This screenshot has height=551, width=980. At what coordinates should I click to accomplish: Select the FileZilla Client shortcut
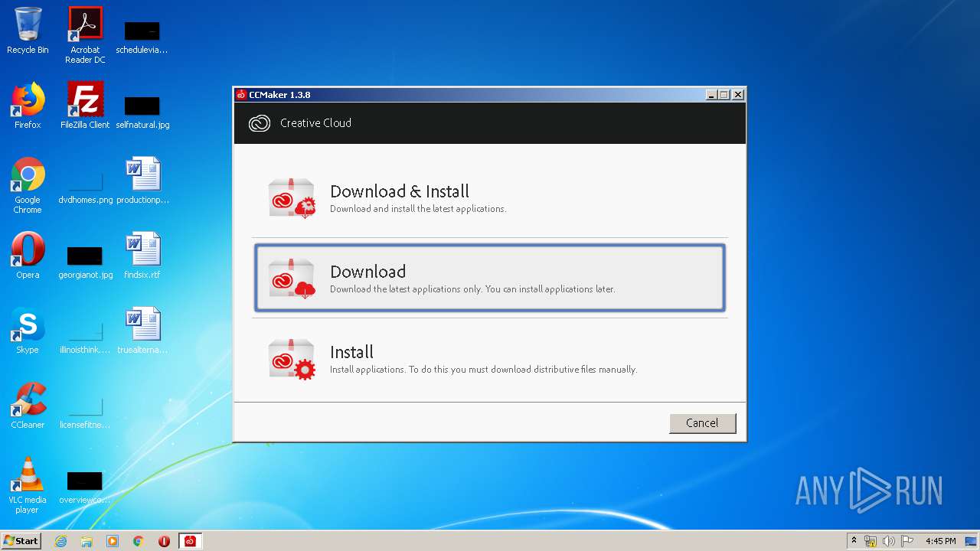pyautogui.click(x=85, y=106)
